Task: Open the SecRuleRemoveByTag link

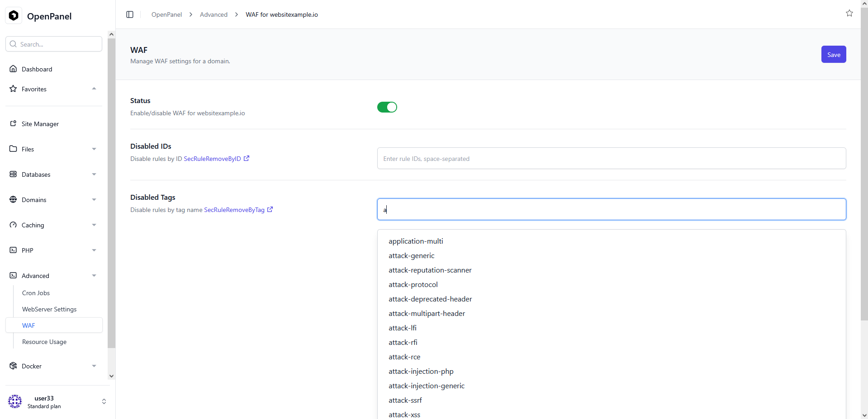Action: click(234, 210)
